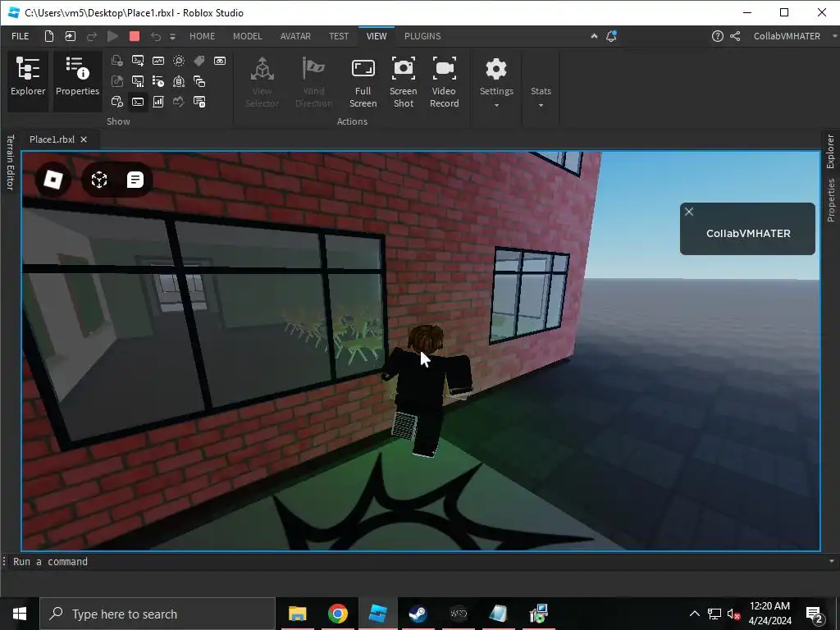Viewport: 840px width, 630px height.
Task: Open the Explorer docked side tab
Action: tap(830, 152)
